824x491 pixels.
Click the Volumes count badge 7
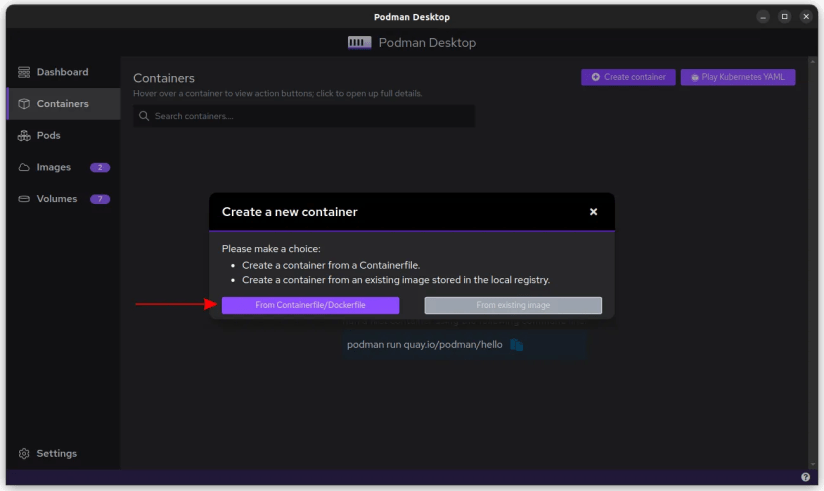[100, 199]
